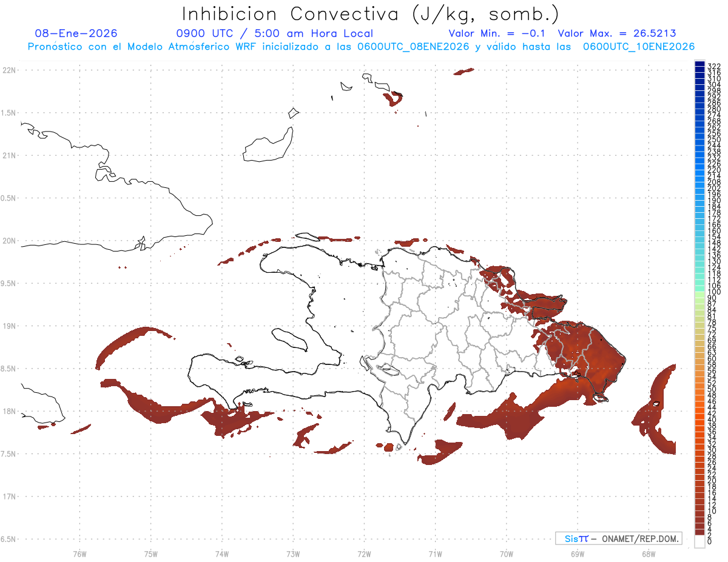Screen dimensions: 728x562
Task: Click the darkest navy swatch atop the colorbar
Action: (x=699, y=64)
